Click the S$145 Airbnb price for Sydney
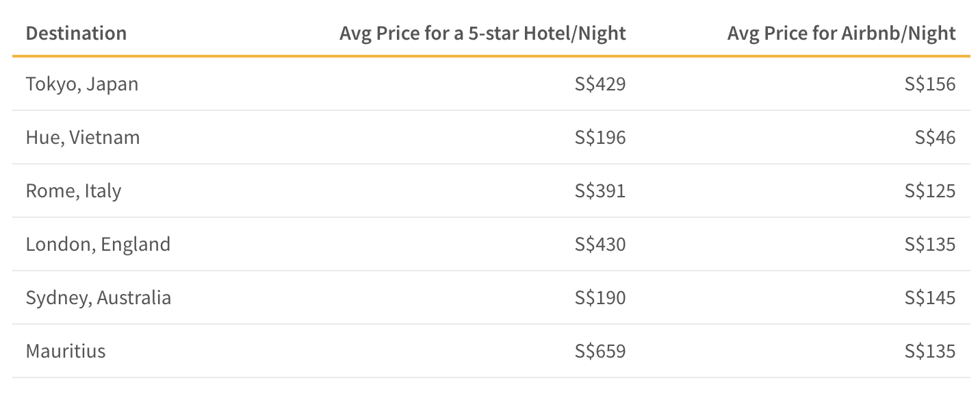Image resolution: width=980 pixels, height=396 pixels. [x=930, y=298]
